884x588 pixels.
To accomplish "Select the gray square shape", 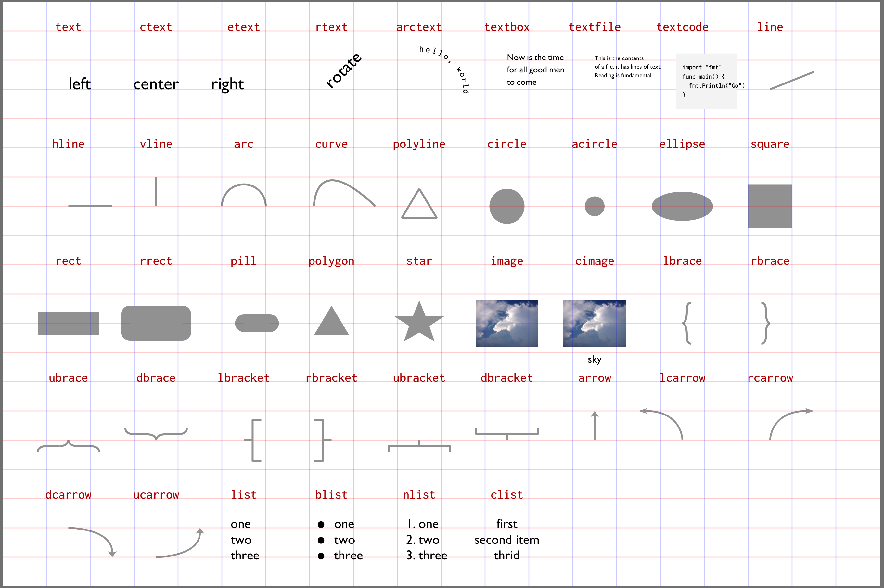I will pyautogui.click(x=770, y=206).
